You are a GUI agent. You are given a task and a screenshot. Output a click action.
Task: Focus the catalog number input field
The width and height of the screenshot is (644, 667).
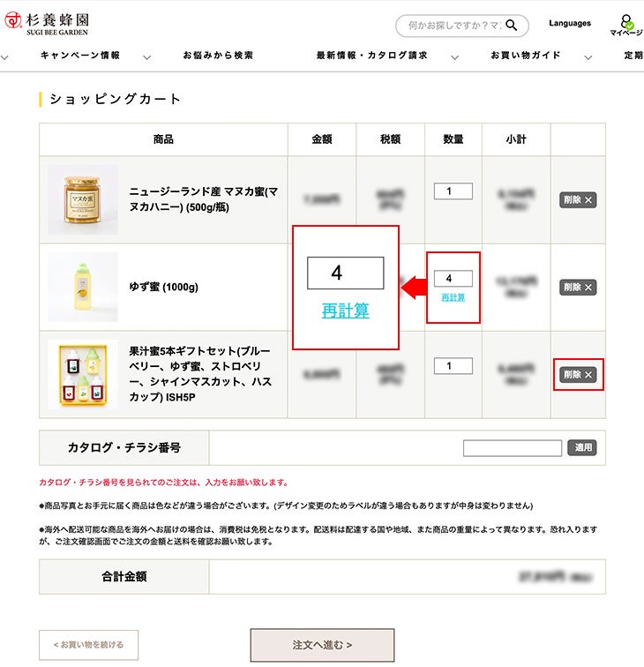coord(512,448)
